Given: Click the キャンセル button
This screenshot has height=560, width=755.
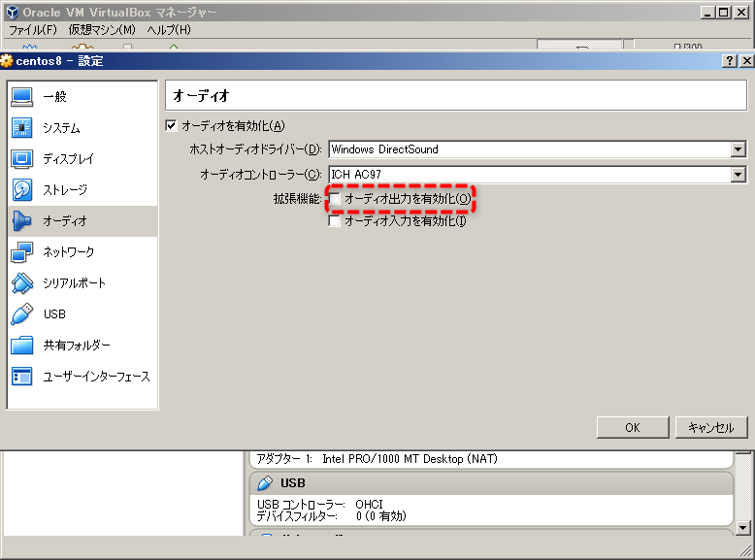Looking at the screenshot, I should 711,428.
